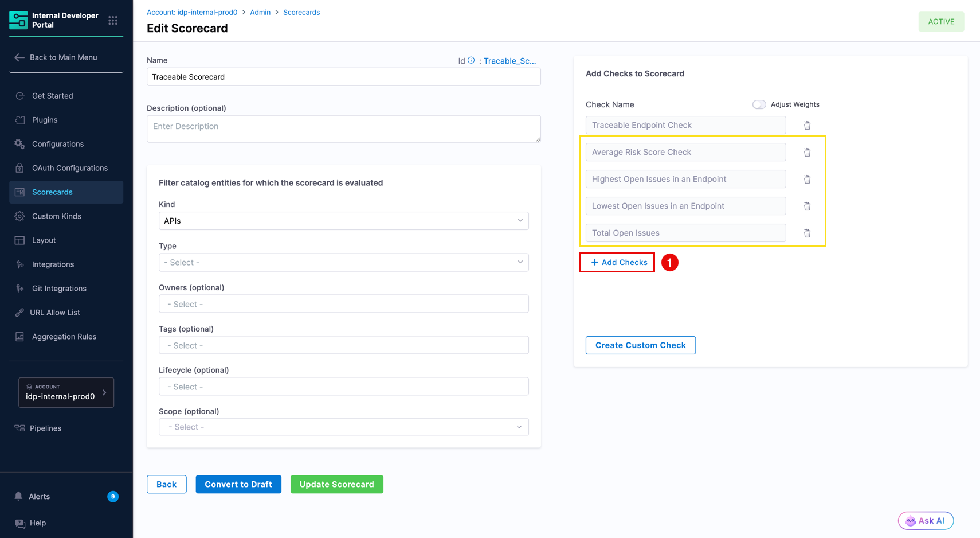The width and height of the screenshot is (980, 538).
Task: Follow the Scorecards breadcrumb link
Action: click(301, 12)
